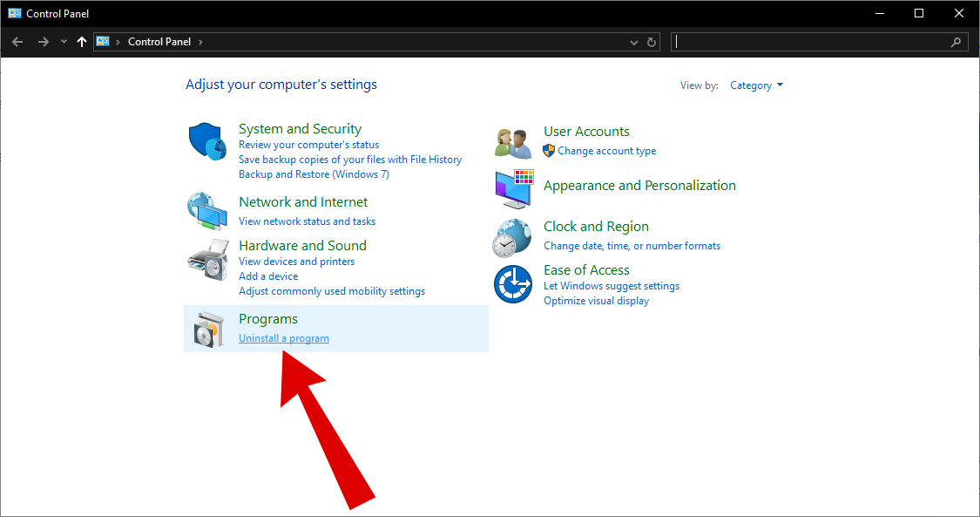Click View network status and tasks

(307, 221)
